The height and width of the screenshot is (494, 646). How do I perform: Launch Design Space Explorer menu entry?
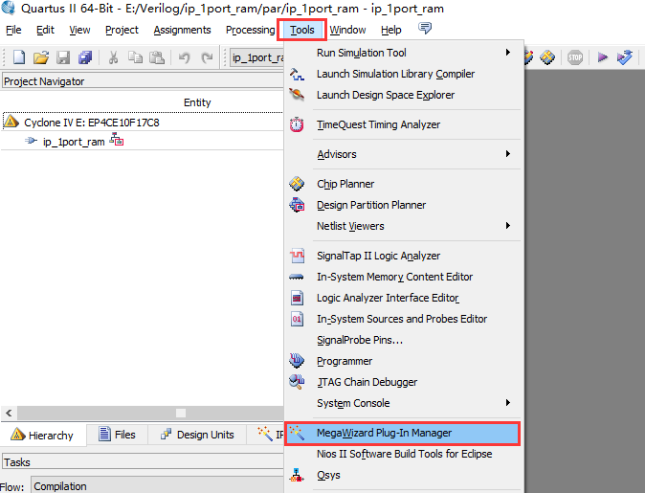pos(404,95)
